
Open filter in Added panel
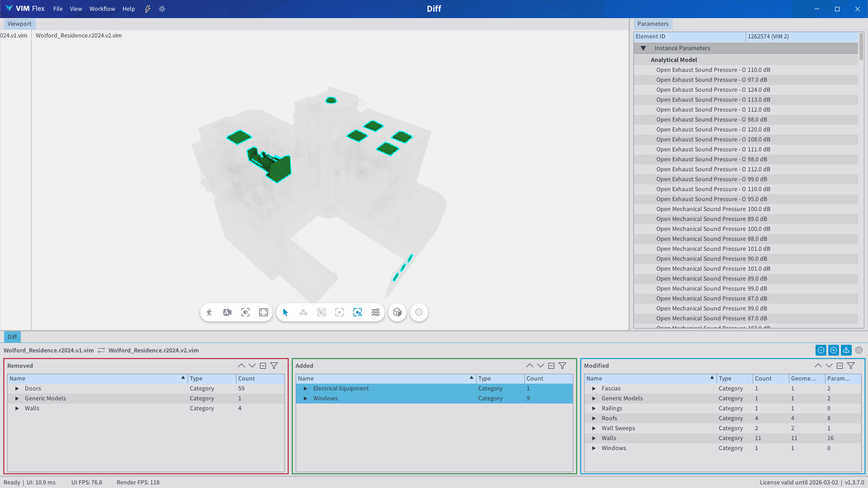coord(562,366)
